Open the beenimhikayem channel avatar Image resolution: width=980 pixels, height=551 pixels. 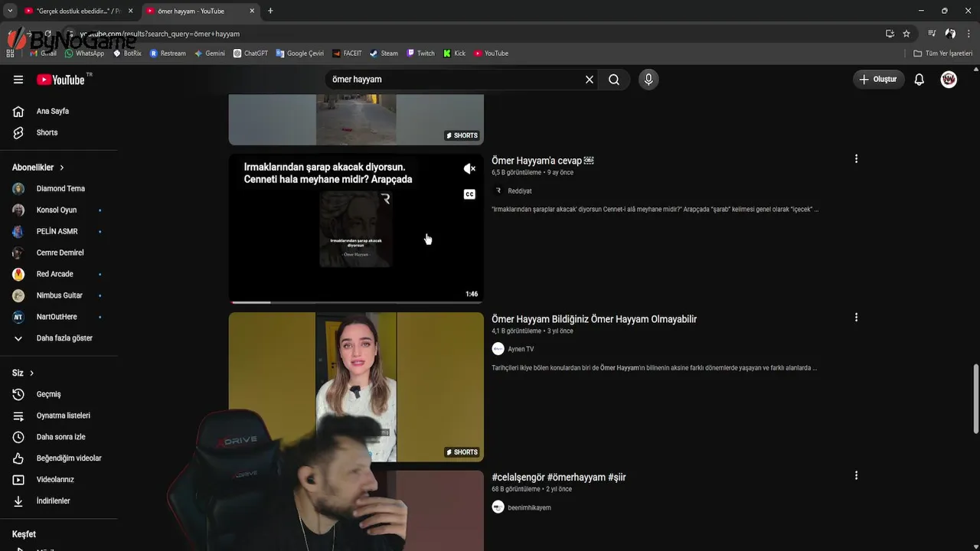click(498, 507)
